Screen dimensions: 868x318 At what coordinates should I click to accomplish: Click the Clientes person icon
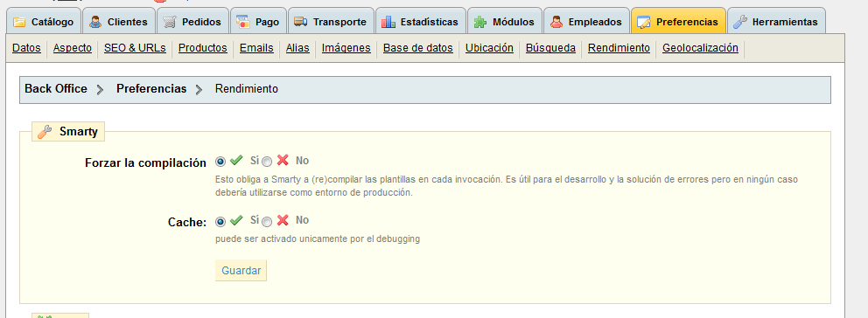click(95, 22)
